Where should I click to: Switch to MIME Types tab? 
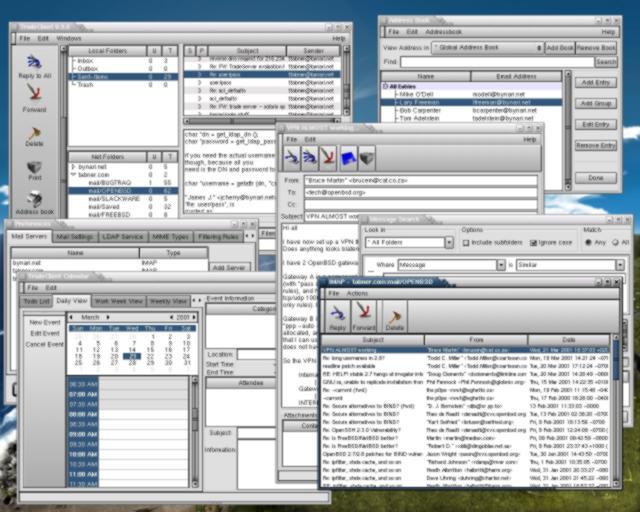170,237
